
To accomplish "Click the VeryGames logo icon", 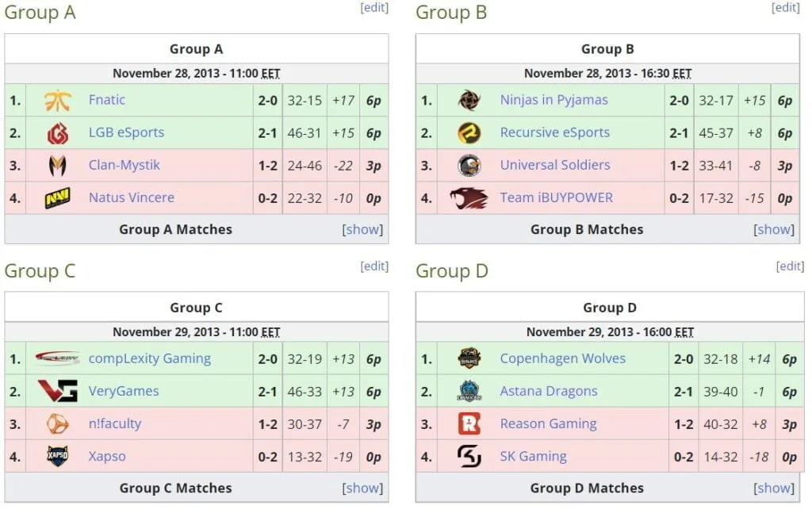I will point(57,391).
